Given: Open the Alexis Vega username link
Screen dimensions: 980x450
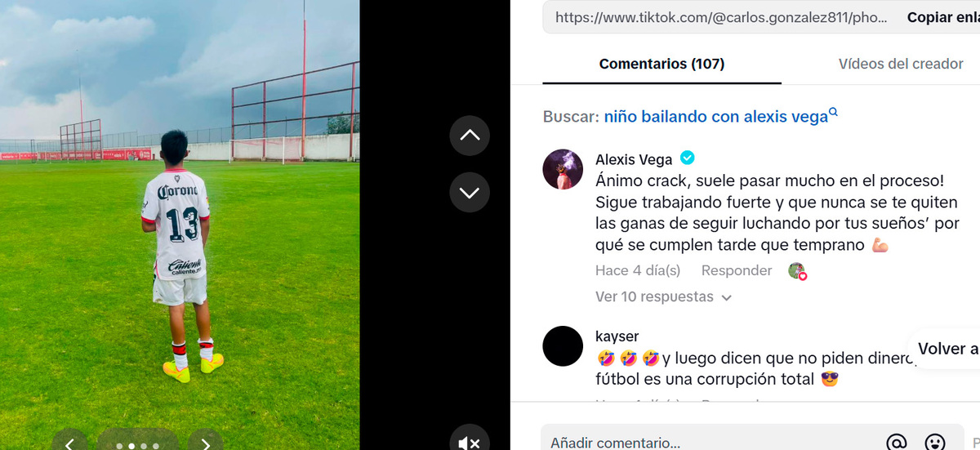Looking at the screenshot, I should tap(634, 159).
